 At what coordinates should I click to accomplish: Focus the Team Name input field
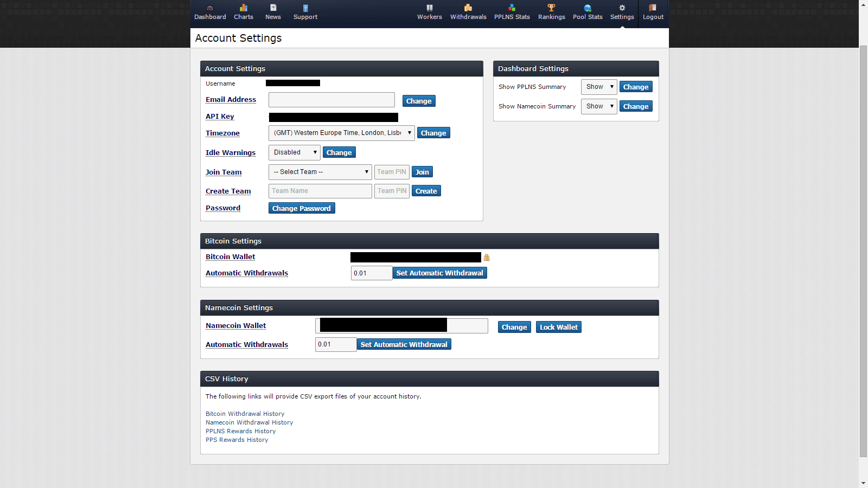(x=320, y=191)
